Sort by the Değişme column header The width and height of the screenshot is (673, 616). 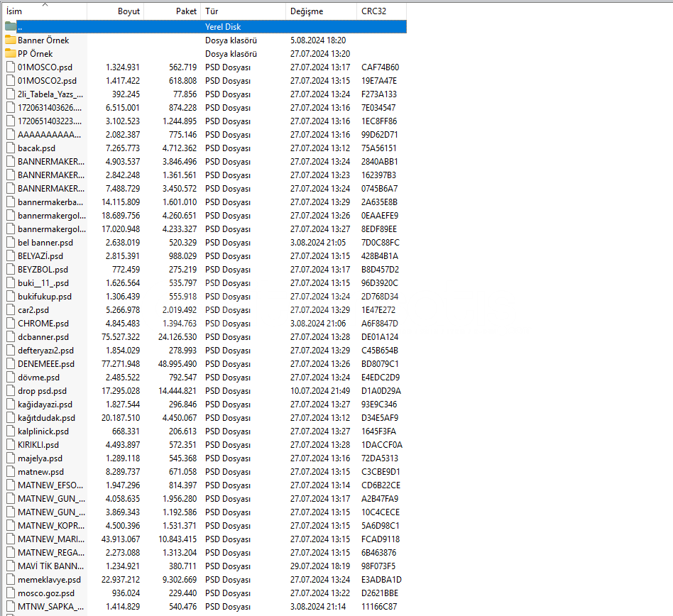click(321, 11)
